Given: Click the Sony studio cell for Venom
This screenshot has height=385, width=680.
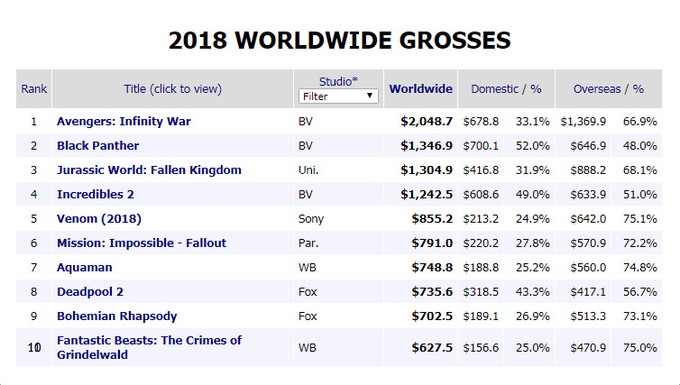Looking at the screenshot, I should pyautogui.click(x=311, y=219).
